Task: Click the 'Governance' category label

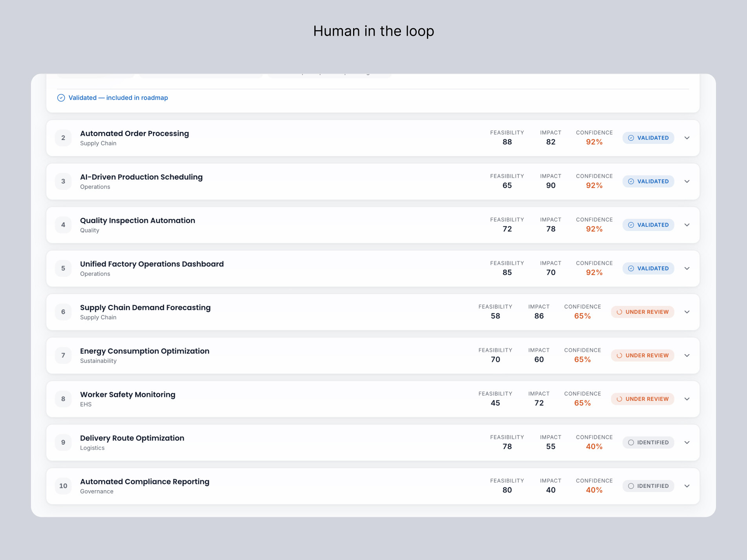Action: [x=97, y=492]
